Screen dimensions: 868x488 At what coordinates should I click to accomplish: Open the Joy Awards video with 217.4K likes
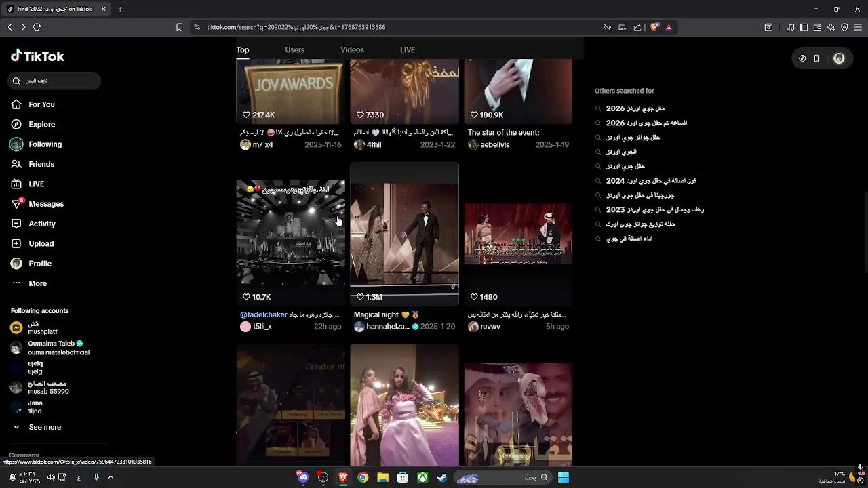point(290,91)
